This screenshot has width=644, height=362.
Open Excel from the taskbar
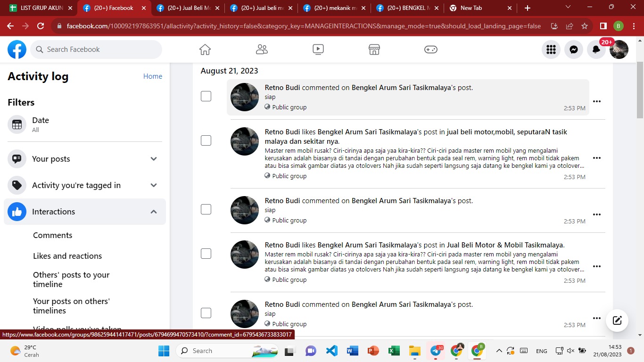[x=394, y=351]
